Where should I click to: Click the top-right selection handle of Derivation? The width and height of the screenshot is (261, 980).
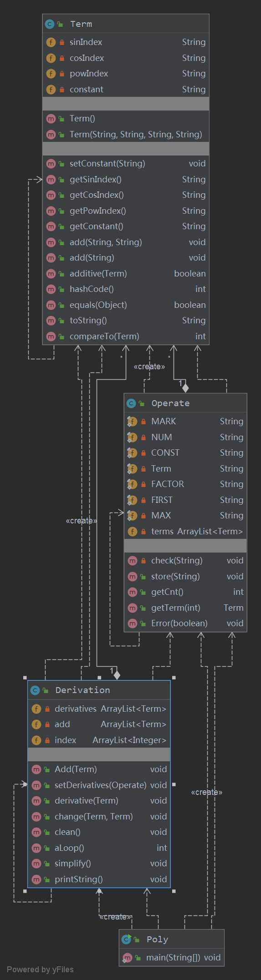tap(174, 678)
